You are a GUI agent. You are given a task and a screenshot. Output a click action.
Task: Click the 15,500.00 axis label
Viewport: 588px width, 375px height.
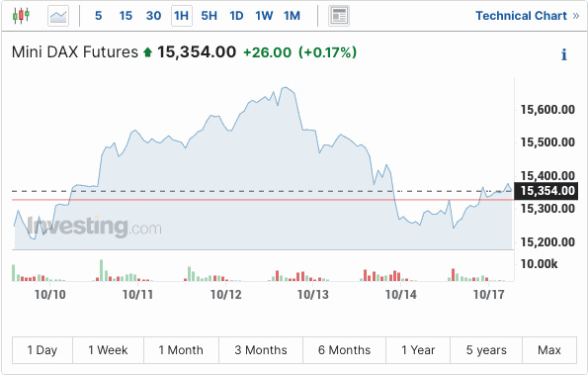547,142
